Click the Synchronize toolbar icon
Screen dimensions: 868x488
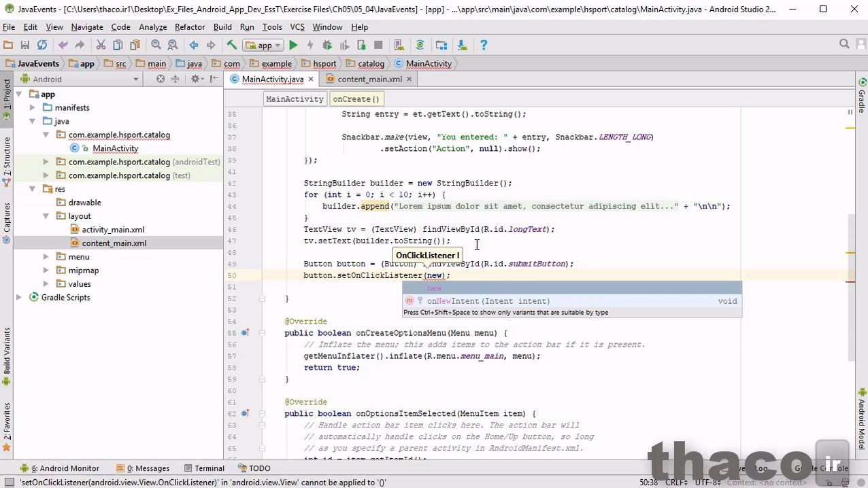(42, 45)
